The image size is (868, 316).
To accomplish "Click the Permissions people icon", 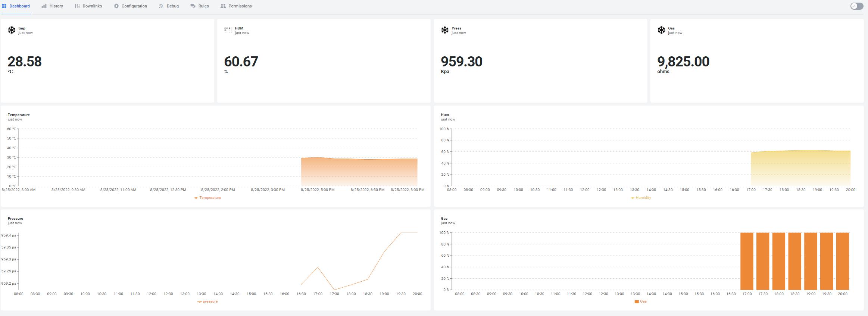I will [223, 6].
